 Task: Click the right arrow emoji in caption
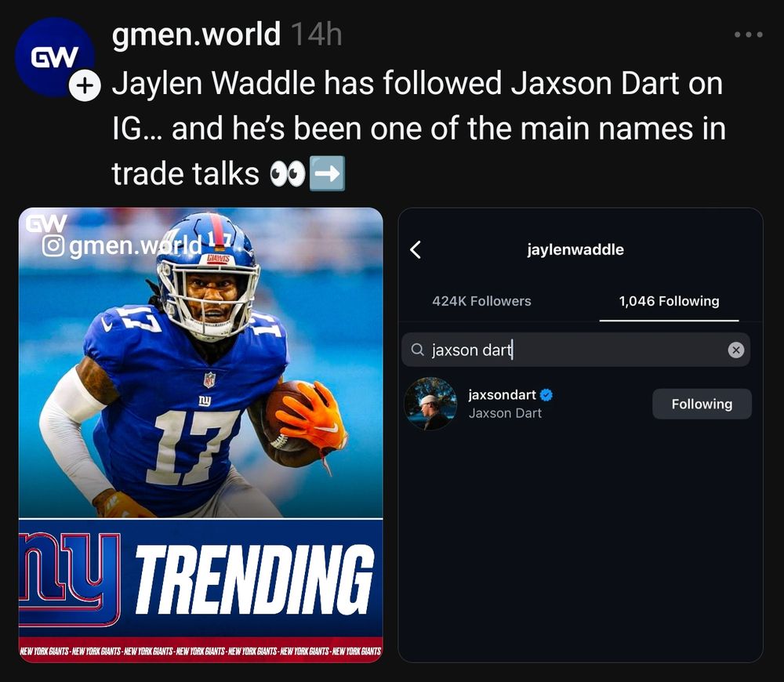click(x=327, y=173)
